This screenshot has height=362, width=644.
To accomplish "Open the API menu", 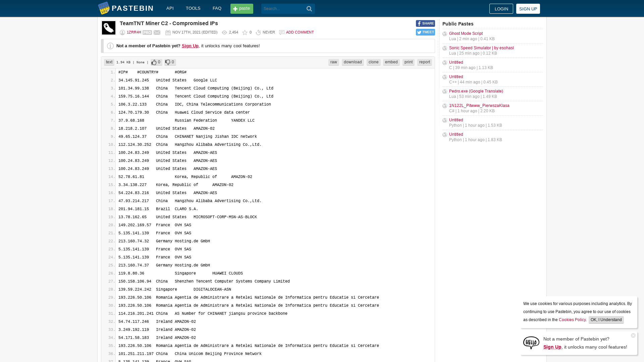I will point(170,8).
